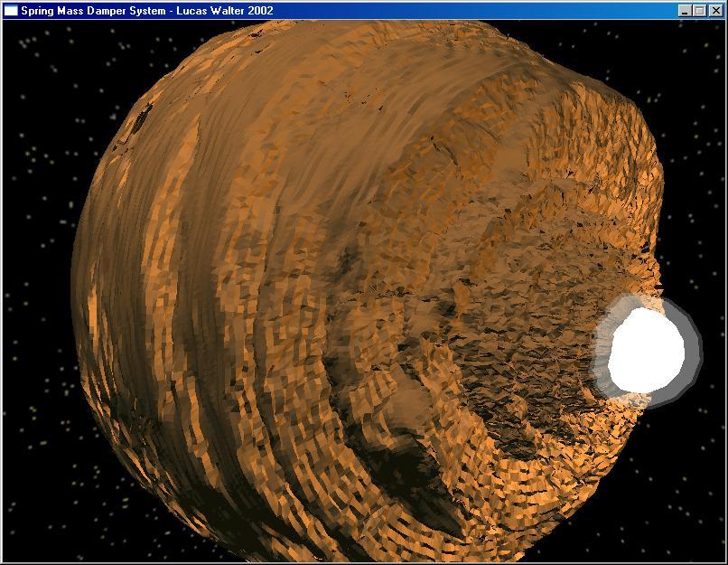Close the Spring Mass Damper System window
Viewport: 728px width, 565px height.
(716, 11)
